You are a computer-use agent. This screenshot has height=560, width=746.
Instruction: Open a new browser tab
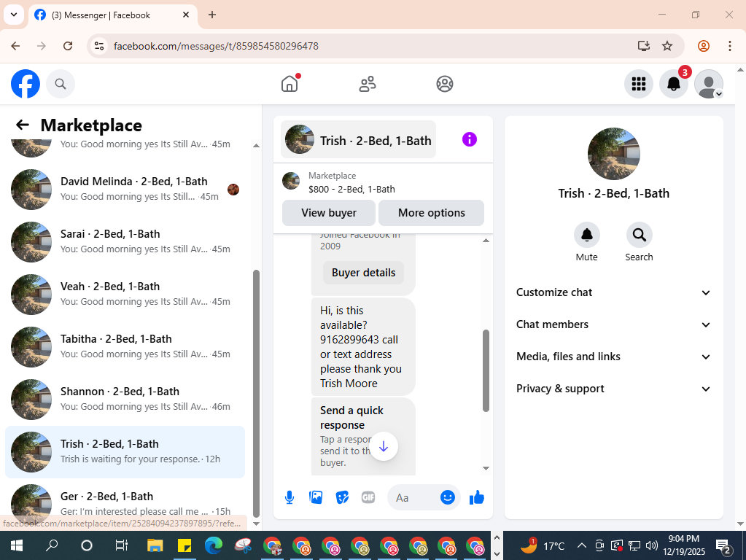tap(212, 15)
